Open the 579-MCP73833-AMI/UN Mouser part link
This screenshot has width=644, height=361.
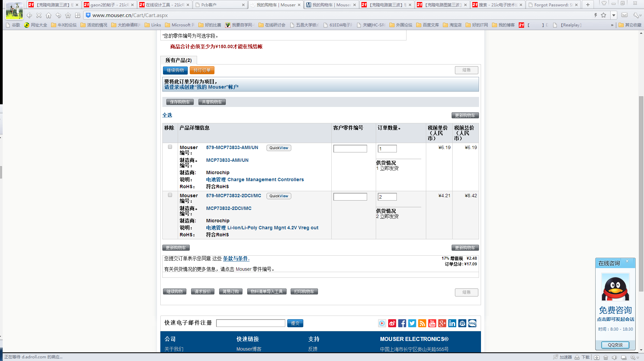[x=232, y=147]
